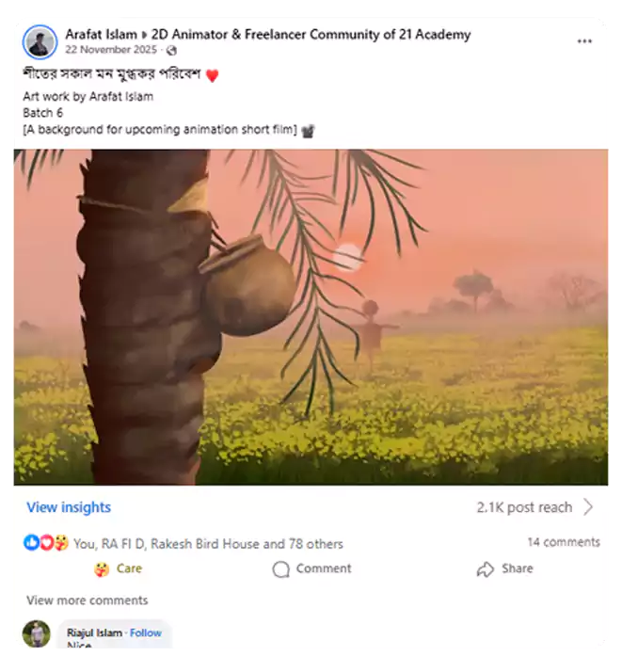This screenshot has height=672, width=622.
Task: Click Arafat Islam's profile picture
Action: [x=40, y=42]
